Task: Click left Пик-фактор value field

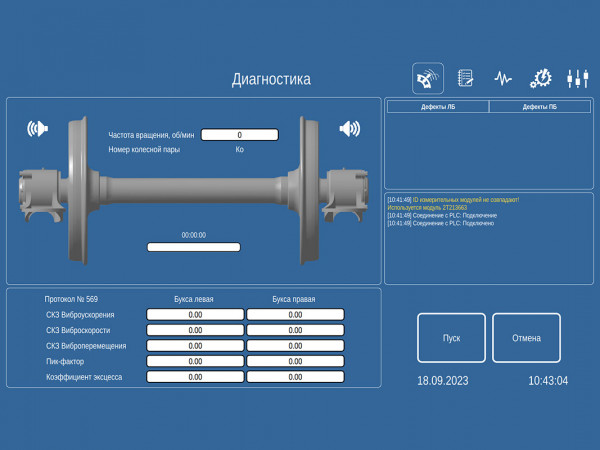Action: coord(195,361)
